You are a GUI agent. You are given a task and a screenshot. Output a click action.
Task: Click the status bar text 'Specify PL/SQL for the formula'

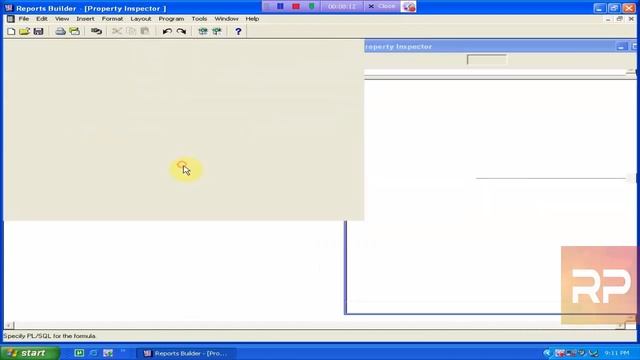[49, 336]
